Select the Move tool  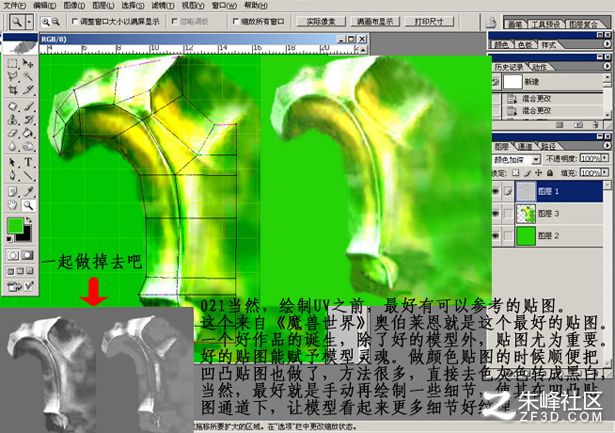tap(28, 63)
